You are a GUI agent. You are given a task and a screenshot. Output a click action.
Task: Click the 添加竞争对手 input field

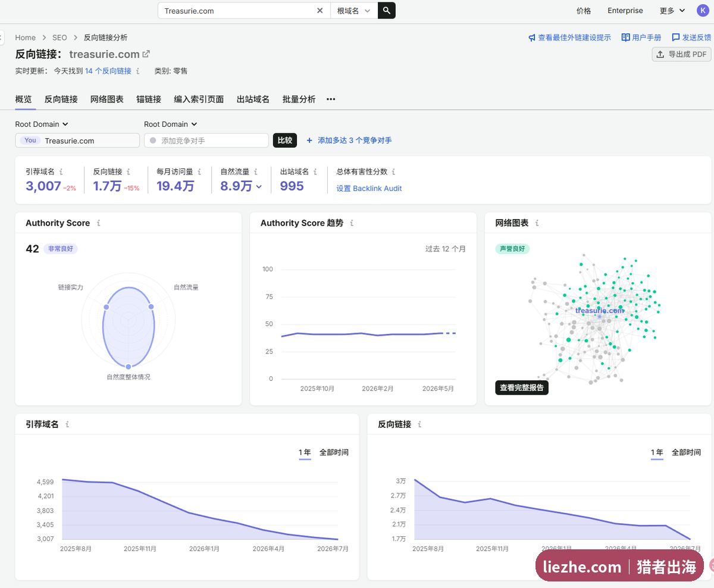tap(206, 140)
